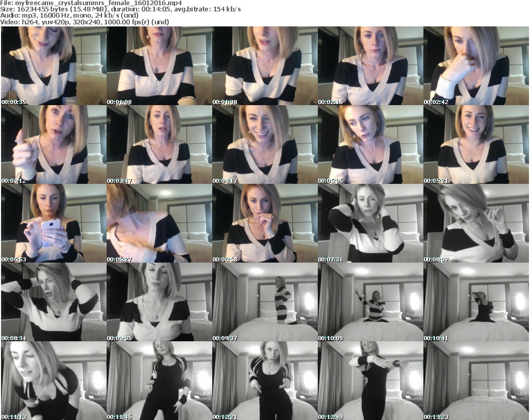The image size is (530, 420).
Task: Pick the frame timestamped 00:06:58
Action: [x=265, y=224]
